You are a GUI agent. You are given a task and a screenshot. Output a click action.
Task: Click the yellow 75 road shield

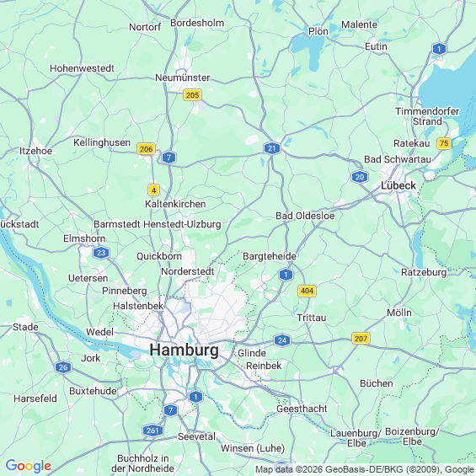pos(444,143)
